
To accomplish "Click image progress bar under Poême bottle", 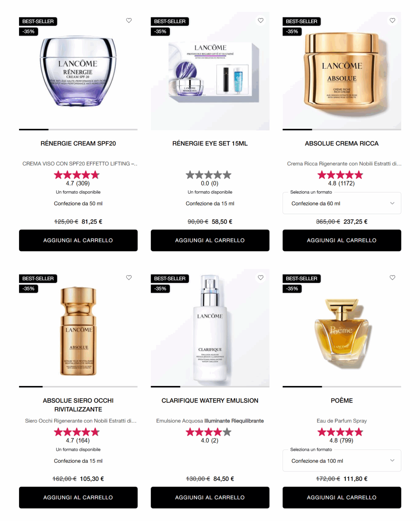I will [x=342, y=387].
